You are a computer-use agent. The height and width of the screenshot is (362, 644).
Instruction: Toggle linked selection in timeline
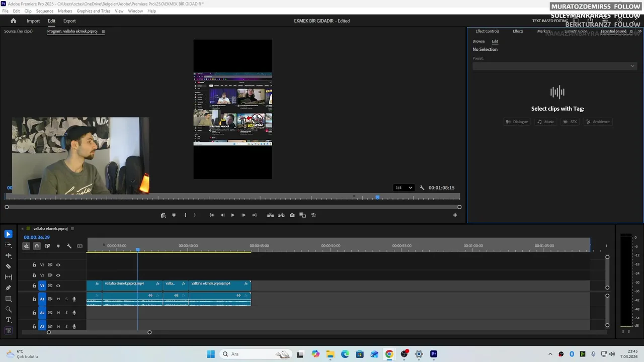[47, 246]
